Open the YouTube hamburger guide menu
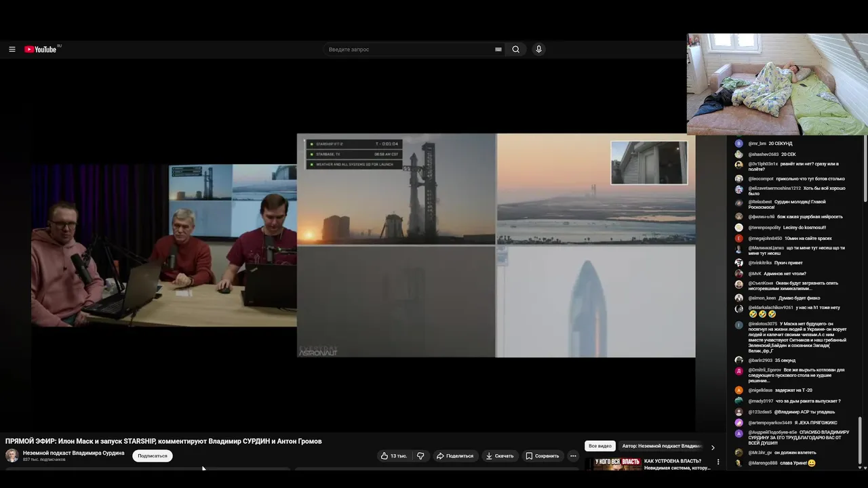This screenshot has height=488, width=868. click(12, 49)
